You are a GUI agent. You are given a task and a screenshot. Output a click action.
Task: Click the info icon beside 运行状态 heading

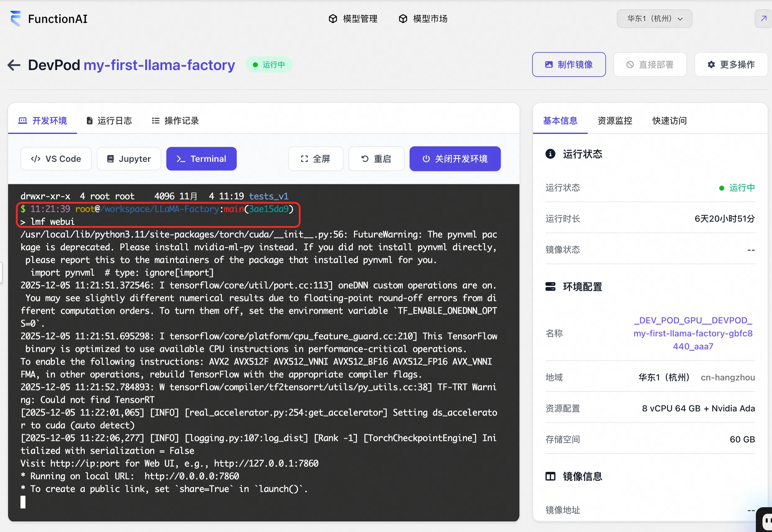550,154
